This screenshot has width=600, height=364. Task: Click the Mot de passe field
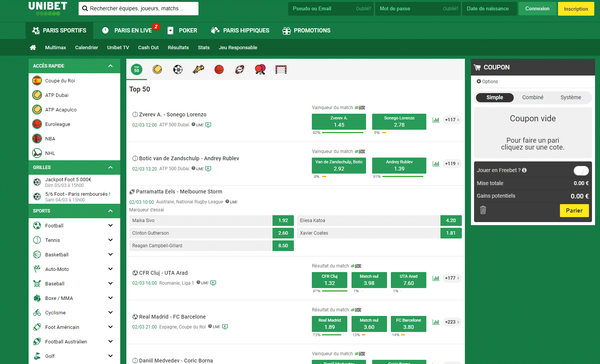click(x=418, y=8)
